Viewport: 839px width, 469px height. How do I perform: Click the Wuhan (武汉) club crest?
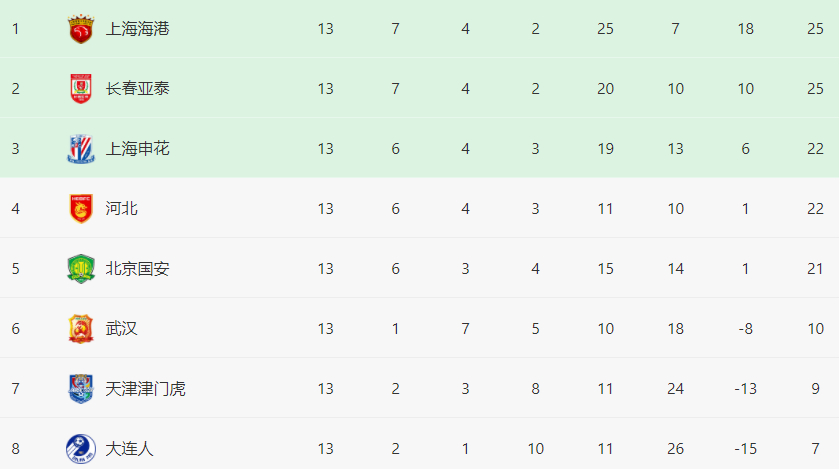pyautogui.click(x=80, y=329)
